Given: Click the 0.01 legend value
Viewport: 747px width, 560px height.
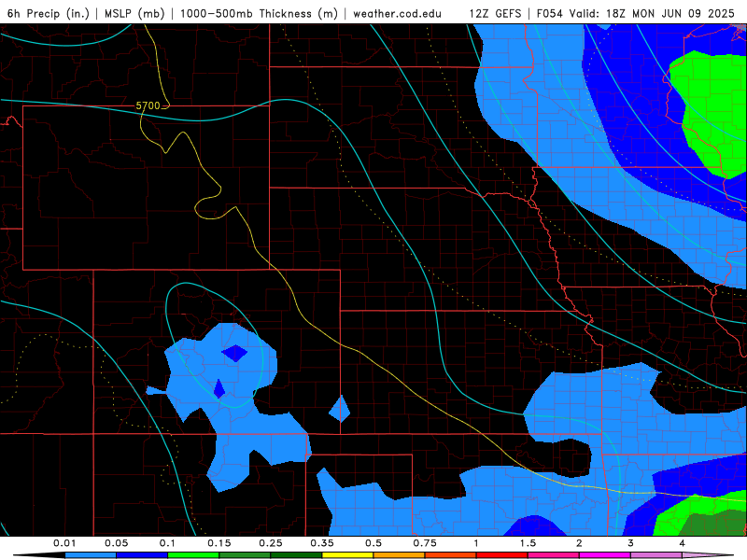Looking at the screenshot, I should pyautogui.click(x=64, y=543).
